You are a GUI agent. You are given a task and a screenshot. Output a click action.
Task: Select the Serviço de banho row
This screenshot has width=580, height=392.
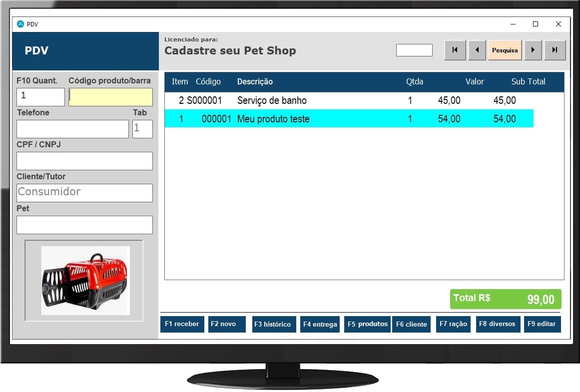[349, 101]
